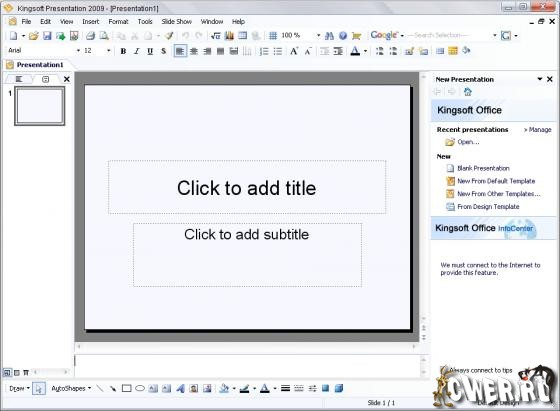560x411 pixels.
Task: Select the Arrow drawing tool
Action: click(x=113, y=388)
